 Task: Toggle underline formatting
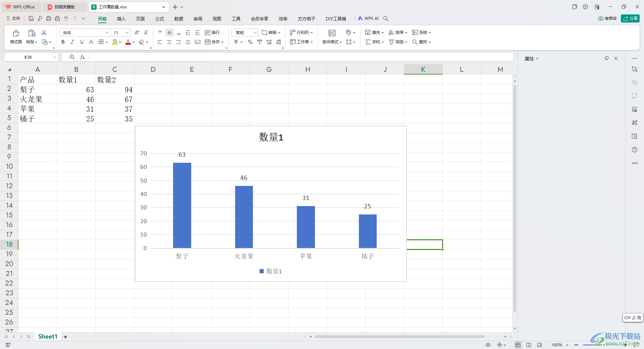(x=82, y=42)
